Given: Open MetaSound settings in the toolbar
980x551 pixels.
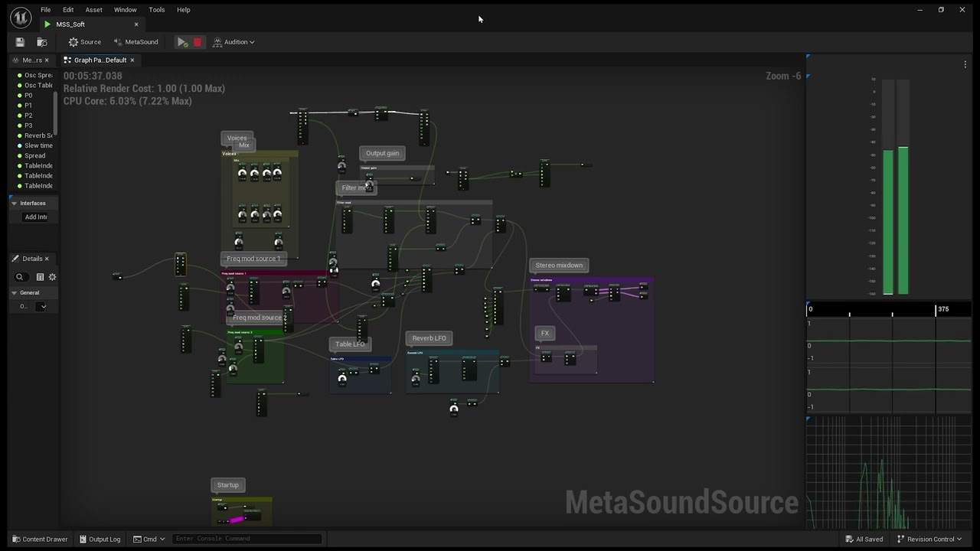Looking at the screenshot, I should (136, 42).
